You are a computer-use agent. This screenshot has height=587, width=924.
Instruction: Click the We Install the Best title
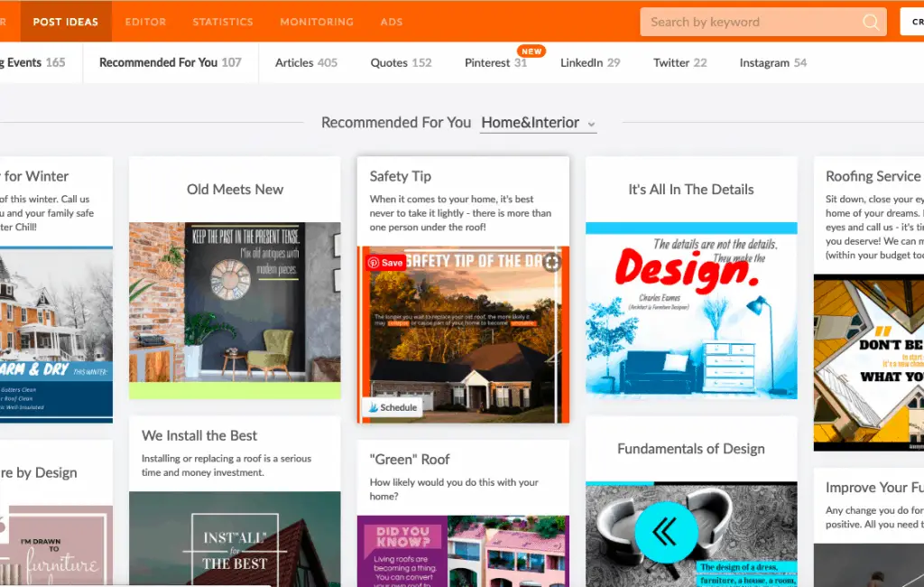point(199,435)
